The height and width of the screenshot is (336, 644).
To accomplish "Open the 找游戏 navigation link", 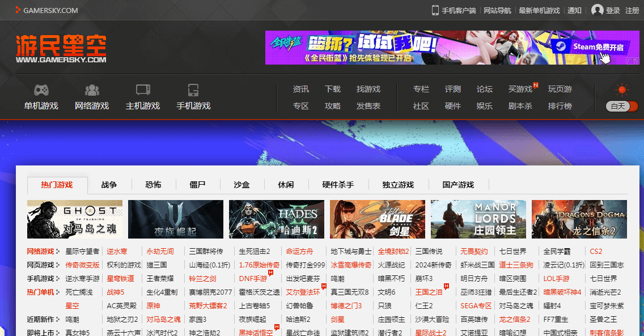I will [x=368, y=89].
